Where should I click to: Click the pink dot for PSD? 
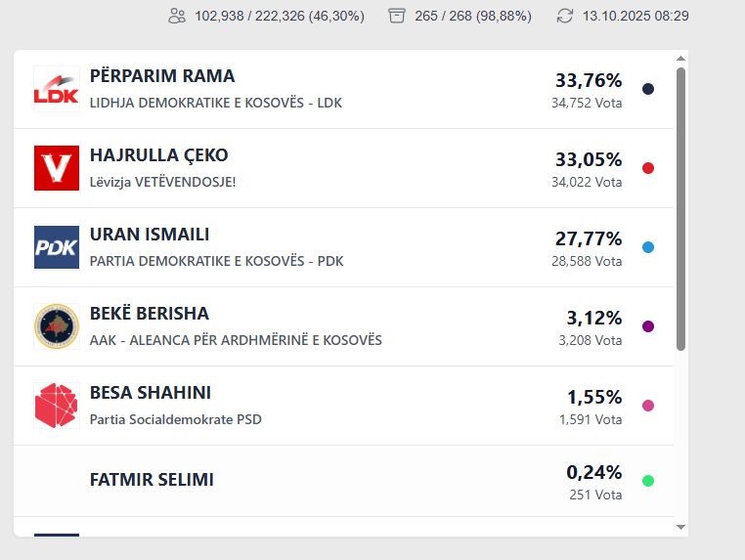tap(648, 406)
